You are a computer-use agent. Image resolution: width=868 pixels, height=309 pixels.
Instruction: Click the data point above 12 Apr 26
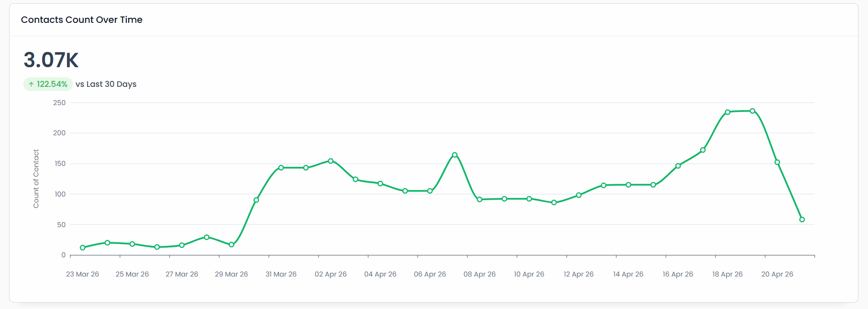pyautogui.click(x=579, y=195)
